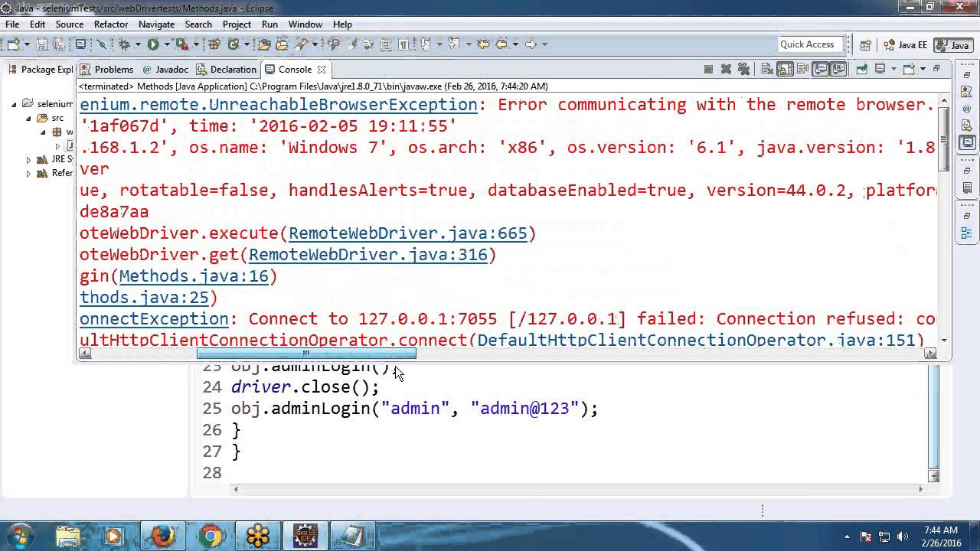Click the clock in system tray
The width and height of the screenshot is (980, 551).
(x=940, y=536)
